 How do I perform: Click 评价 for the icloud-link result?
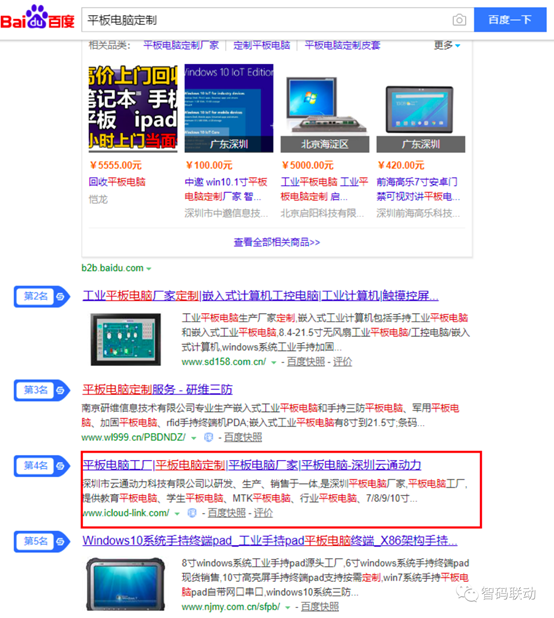[x=263, y=513]
